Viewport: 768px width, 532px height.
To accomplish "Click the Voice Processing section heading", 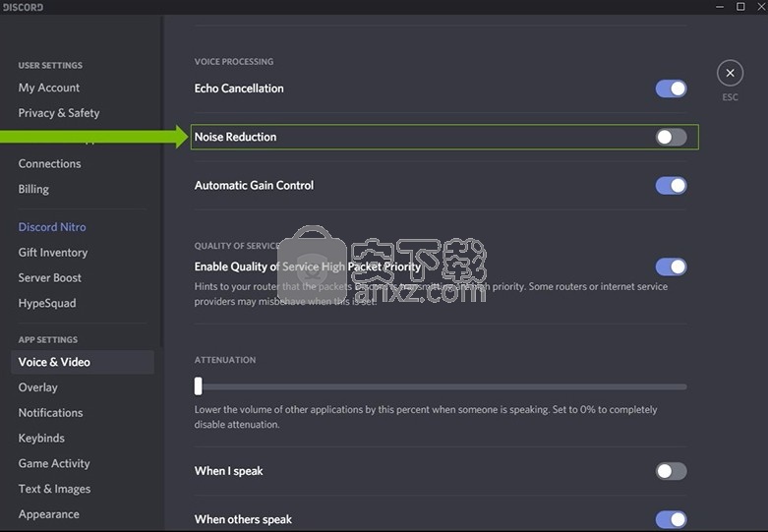I will 234,62.
